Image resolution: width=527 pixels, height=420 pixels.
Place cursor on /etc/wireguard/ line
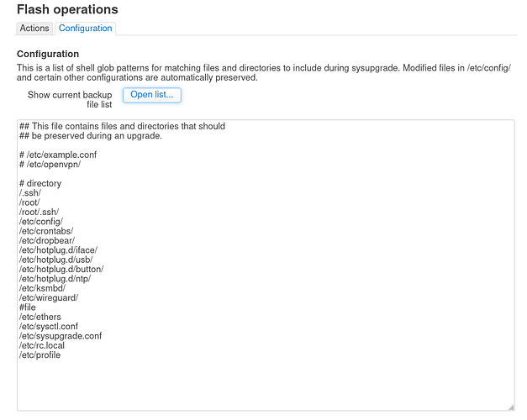click(49, 297)
